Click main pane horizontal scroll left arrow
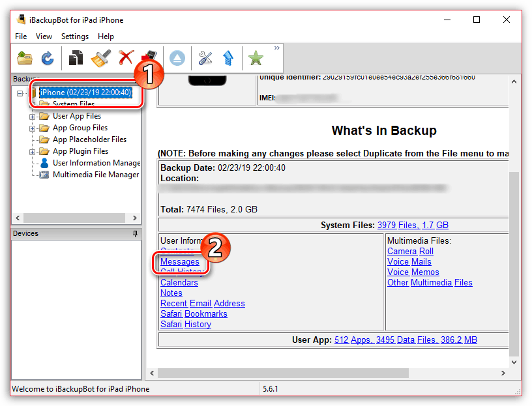The image size is (532, 406). tap(152, 373)
